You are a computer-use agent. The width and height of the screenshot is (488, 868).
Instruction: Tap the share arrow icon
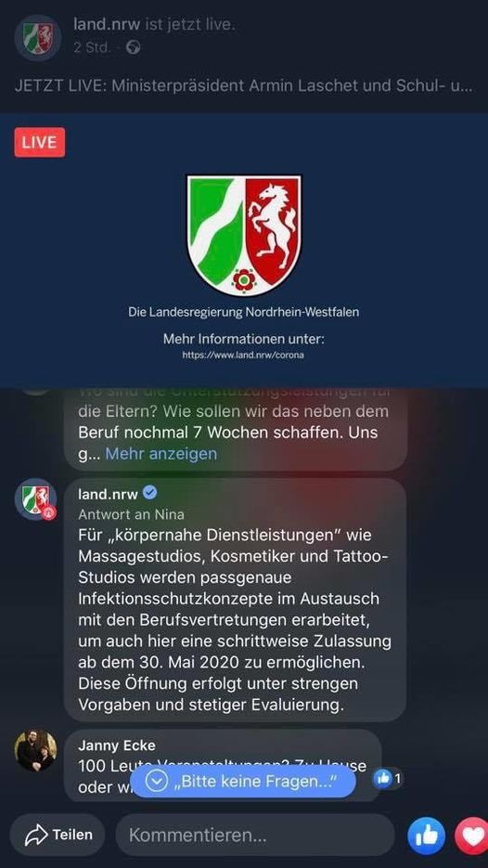(36, 835)
